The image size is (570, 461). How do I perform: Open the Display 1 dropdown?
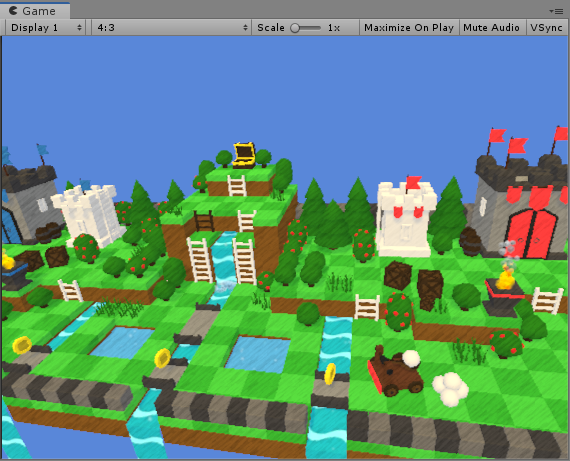coord(45,28)
